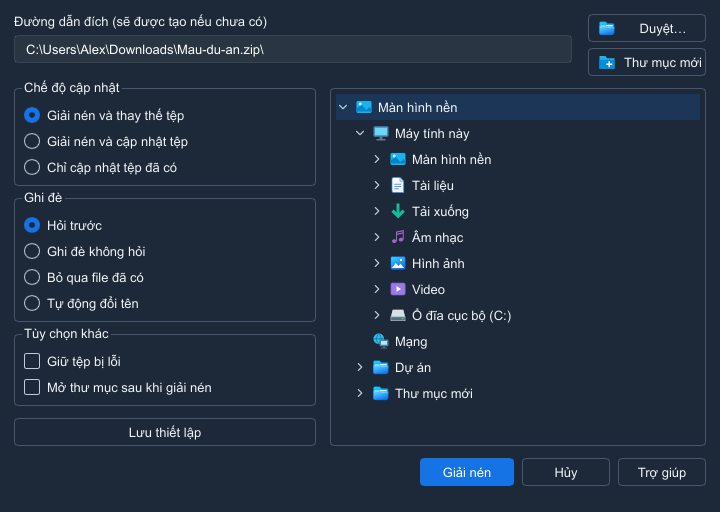Viewport: 720px width, 512px height.
Task: Expand the Dự án folder chevron
Action: pyautogui.click(x=360, y=367)
